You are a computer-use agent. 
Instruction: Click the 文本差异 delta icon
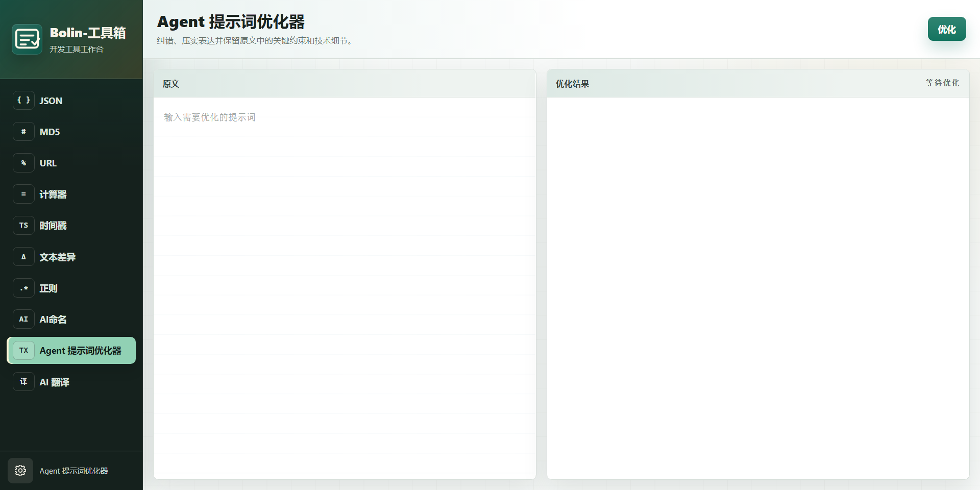[23, 257]
